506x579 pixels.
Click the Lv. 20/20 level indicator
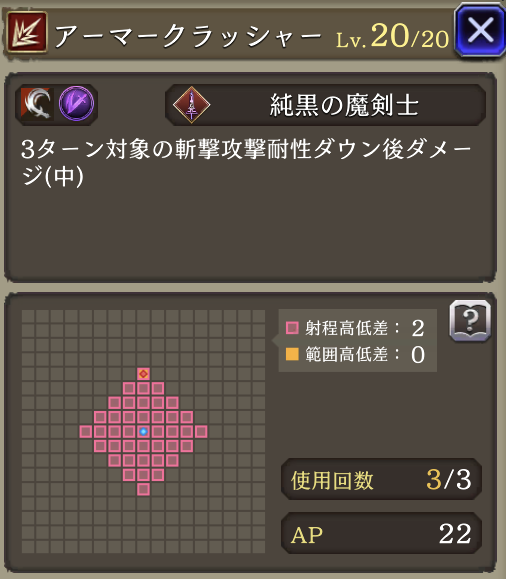point(392,37)
